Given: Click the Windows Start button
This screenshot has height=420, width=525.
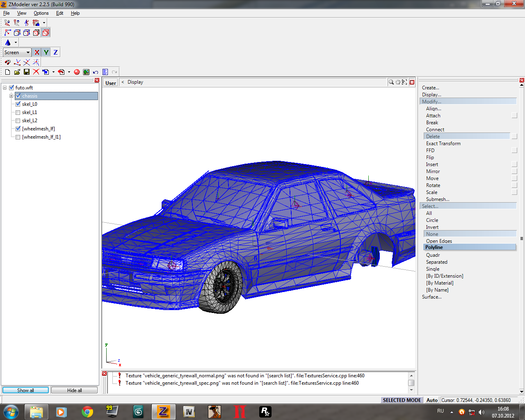Looking at the screenshot, I should pyautogui.click(x=11, y=412).
